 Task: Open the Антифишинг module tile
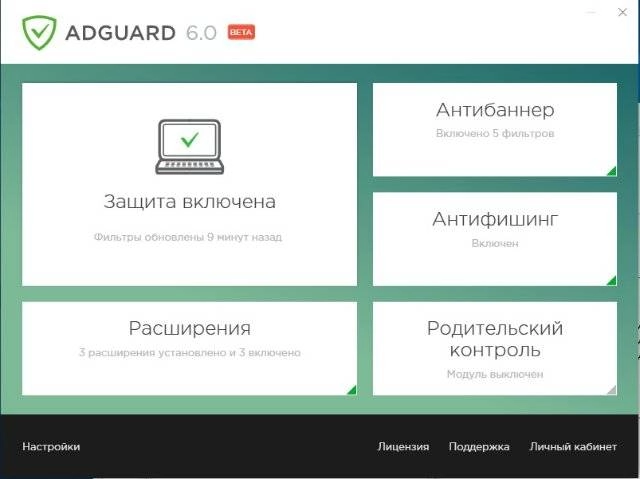(495, 239)
